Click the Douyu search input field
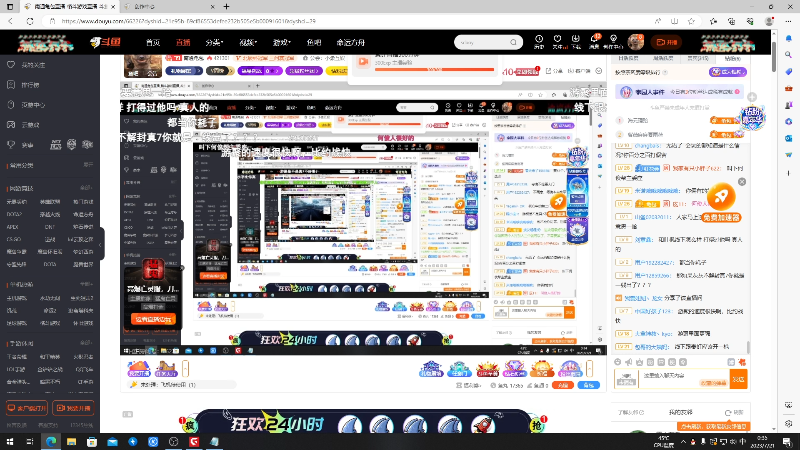 (x=482, y=42)
